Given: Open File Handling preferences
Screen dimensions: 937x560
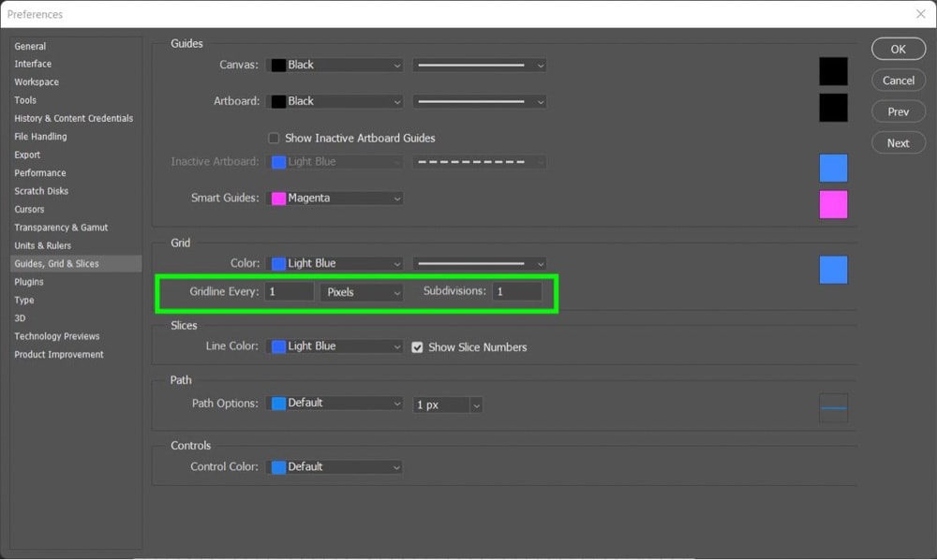Looking at the screenshot, I should click(40, 137).
